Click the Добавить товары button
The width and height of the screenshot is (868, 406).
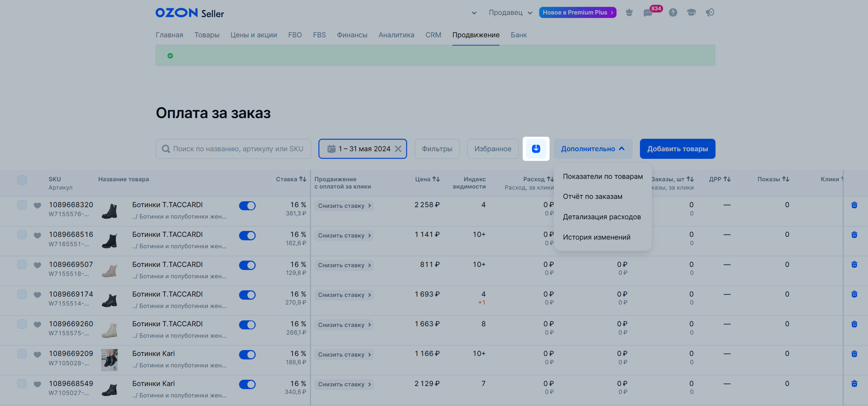(x=677, y=149)
